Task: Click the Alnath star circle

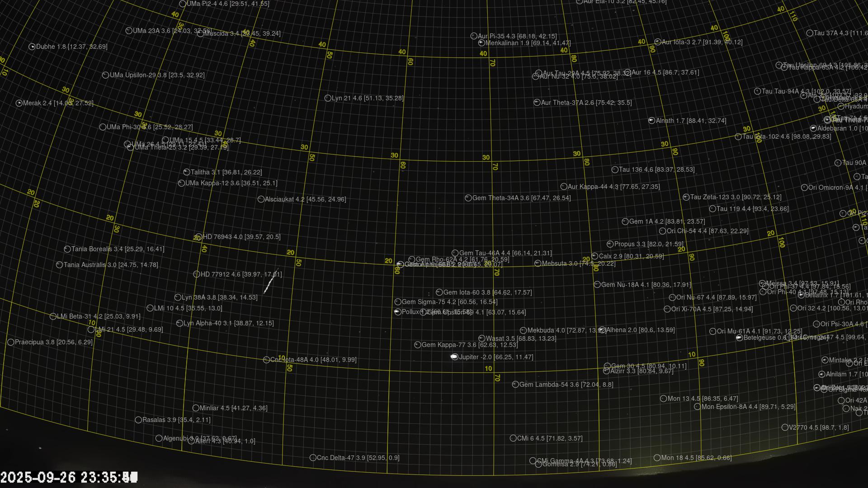Action: point(651,121)
